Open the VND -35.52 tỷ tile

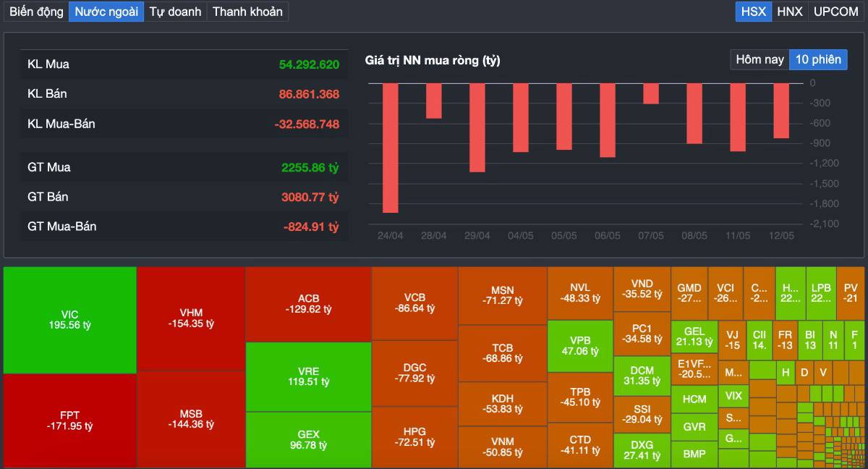[x=642, y=289]
